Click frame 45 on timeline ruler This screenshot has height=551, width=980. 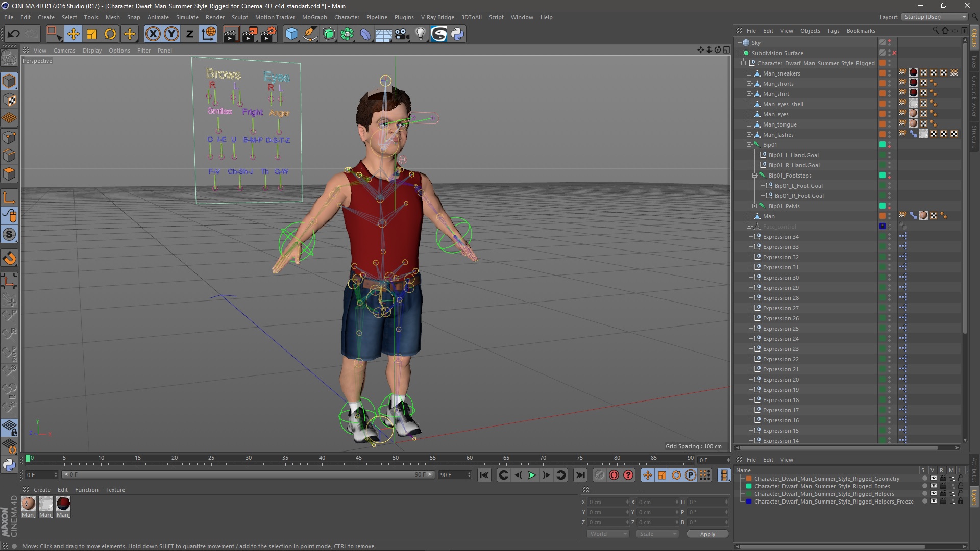click(x=359, y=458)
